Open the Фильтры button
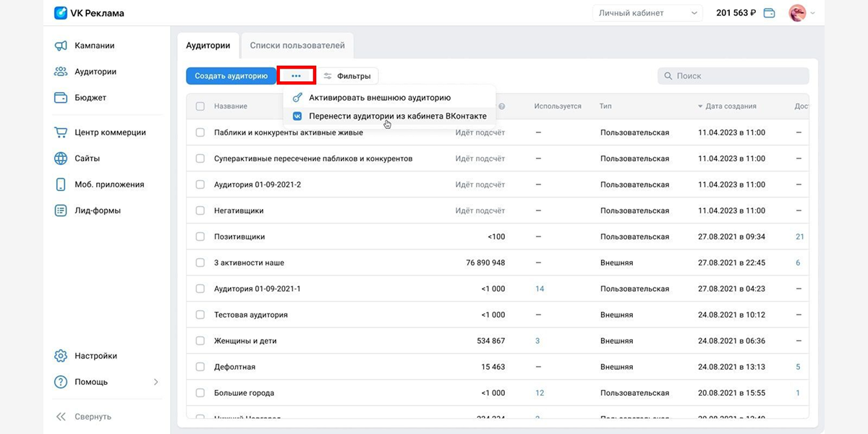 [347, 76]
